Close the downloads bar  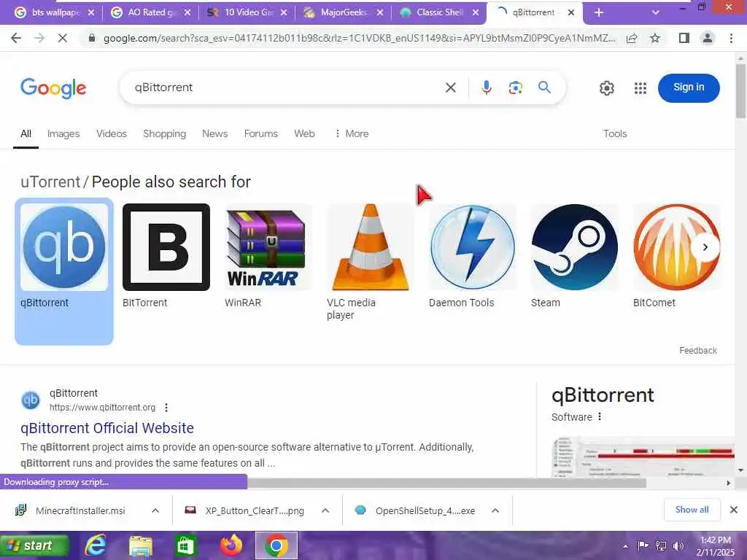(x=734, y=510)
